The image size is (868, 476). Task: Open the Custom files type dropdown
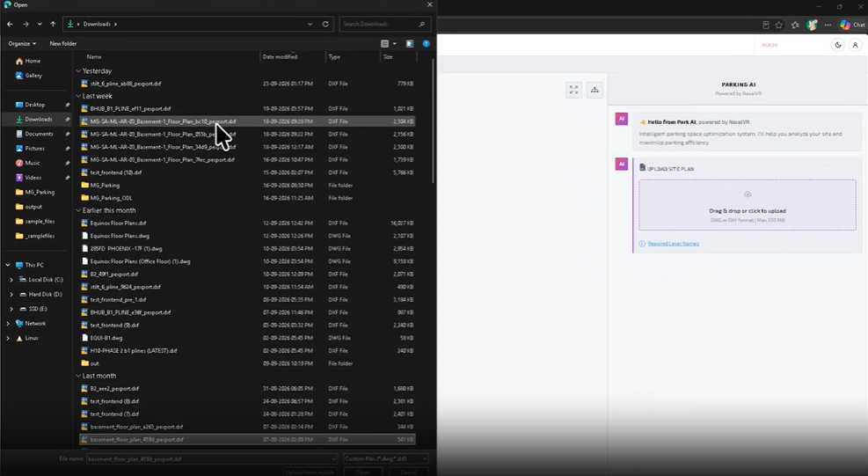[x=386, y=458]
